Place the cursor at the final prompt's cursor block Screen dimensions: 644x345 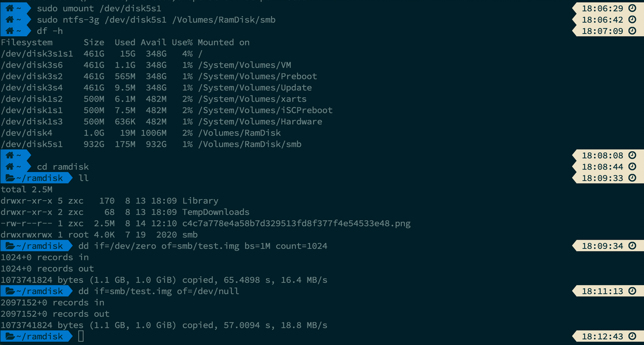81,336
